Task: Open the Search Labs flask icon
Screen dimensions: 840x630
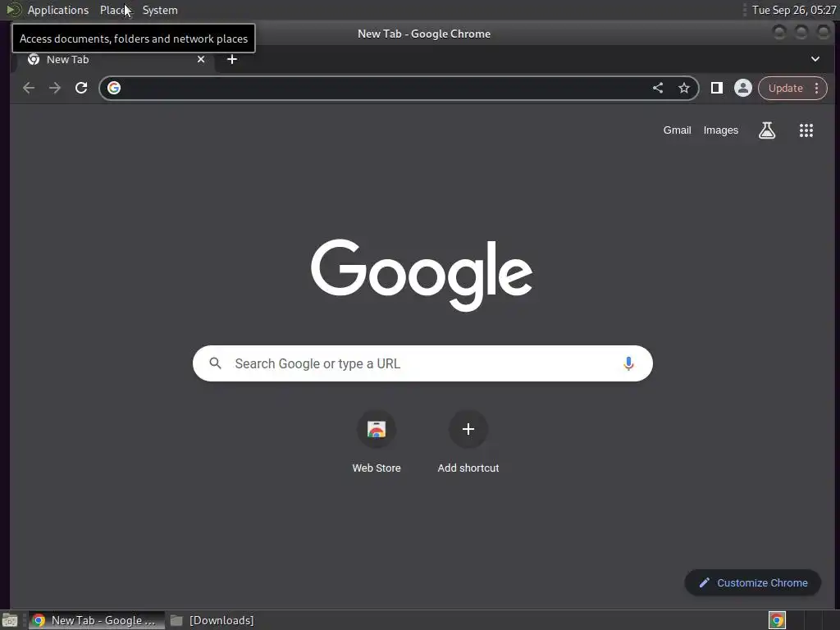Action: coord(767,130)
